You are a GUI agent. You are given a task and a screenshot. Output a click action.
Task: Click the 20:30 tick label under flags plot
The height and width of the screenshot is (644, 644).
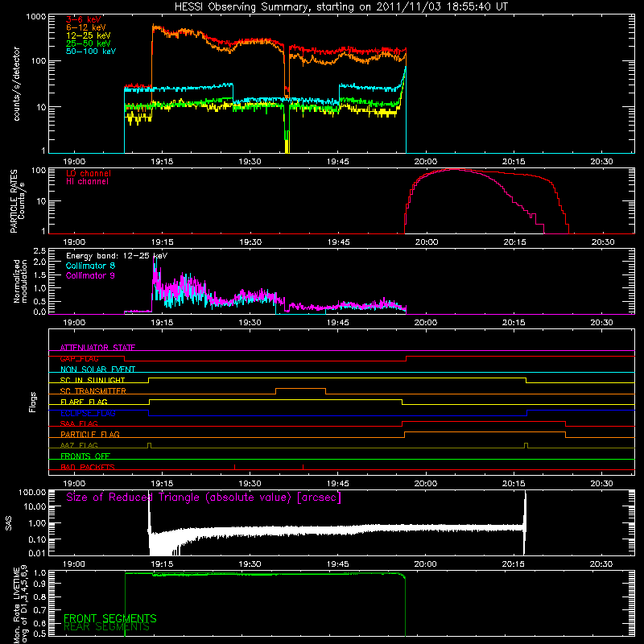[x=601, y=484]
